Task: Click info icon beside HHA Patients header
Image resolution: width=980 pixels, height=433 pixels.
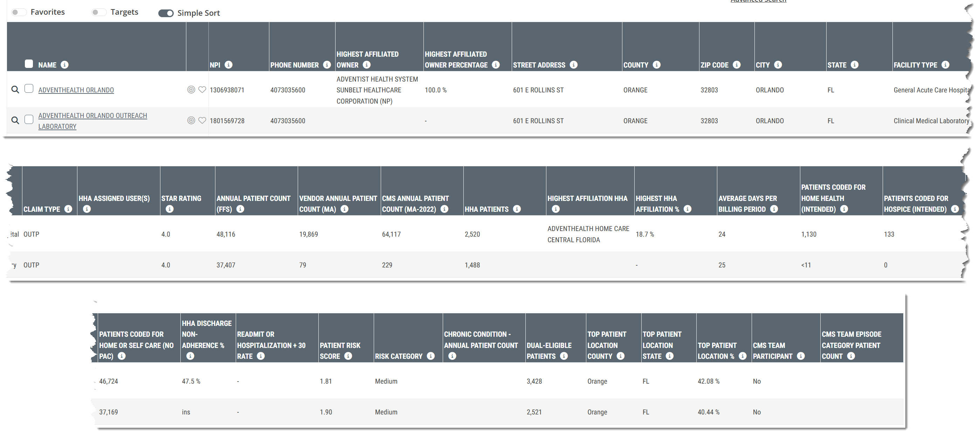Action: coord(517,209)
